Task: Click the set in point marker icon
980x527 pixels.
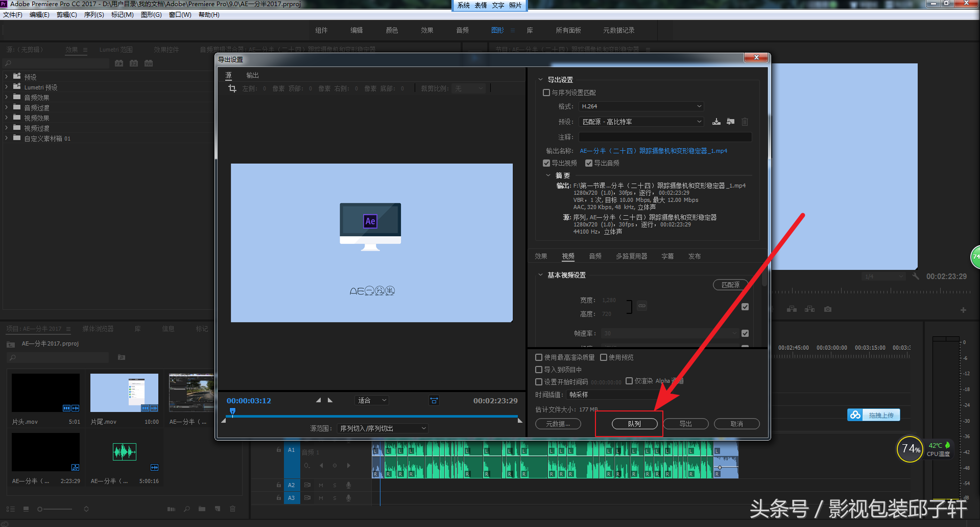Action: coord(318,400)
